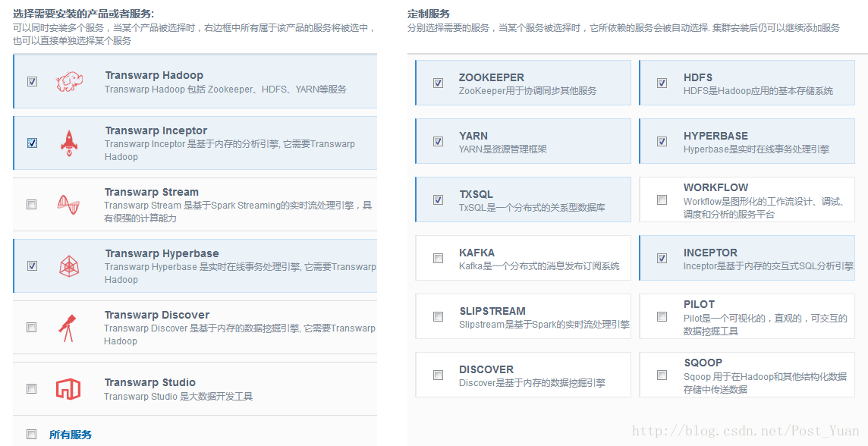Enable the Transwarp Studio product checkbox
This screenshot has height=446, width=868.
[32, 388]
